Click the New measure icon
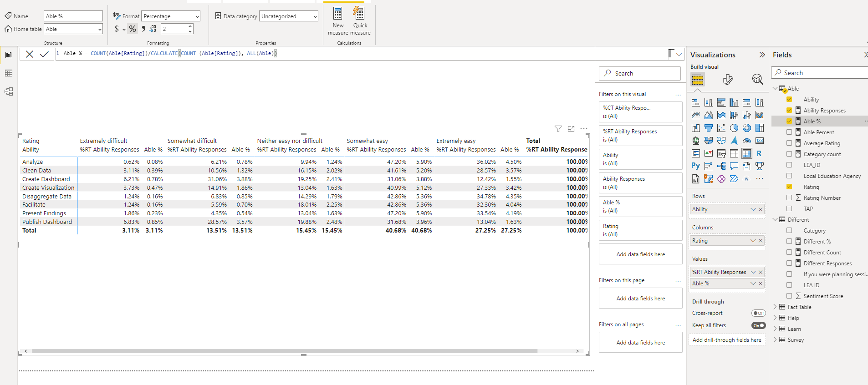The image size is (868, 385). tap(338, 13)
